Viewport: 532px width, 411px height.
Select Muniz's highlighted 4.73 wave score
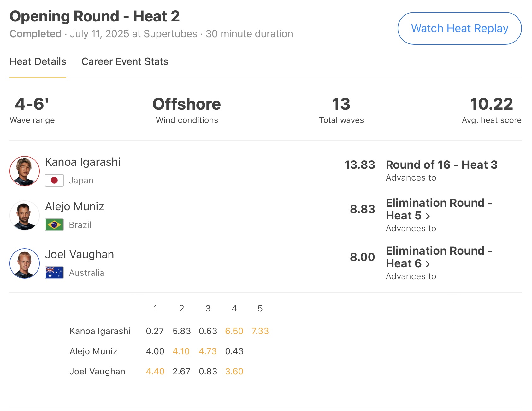208,351
